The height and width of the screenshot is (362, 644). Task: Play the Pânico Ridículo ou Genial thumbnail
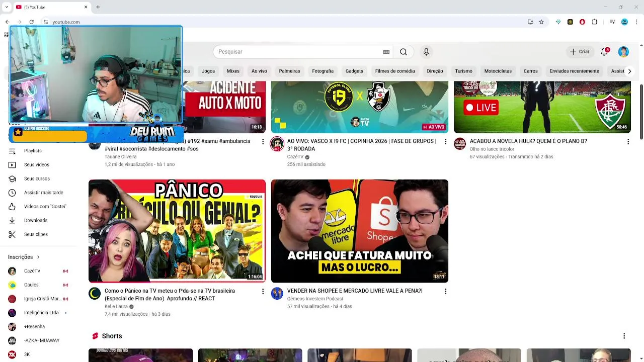click(177, 231)
